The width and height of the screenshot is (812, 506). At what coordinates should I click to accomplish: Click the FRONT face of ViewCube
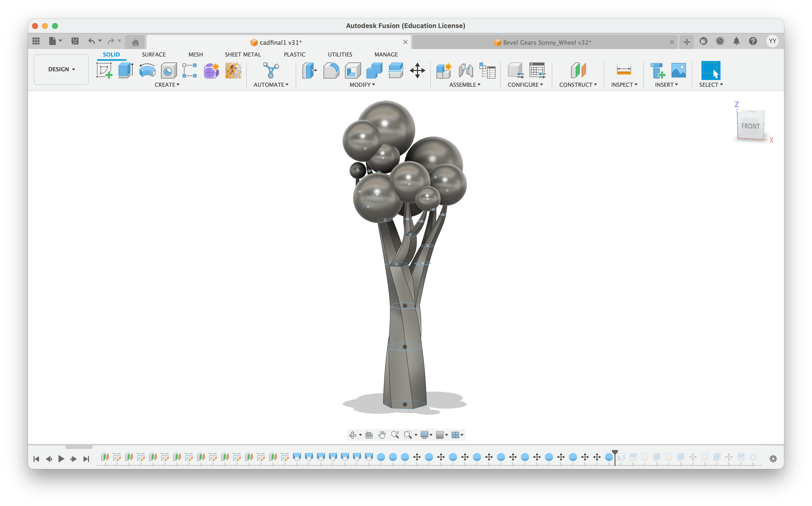(750, 126)
